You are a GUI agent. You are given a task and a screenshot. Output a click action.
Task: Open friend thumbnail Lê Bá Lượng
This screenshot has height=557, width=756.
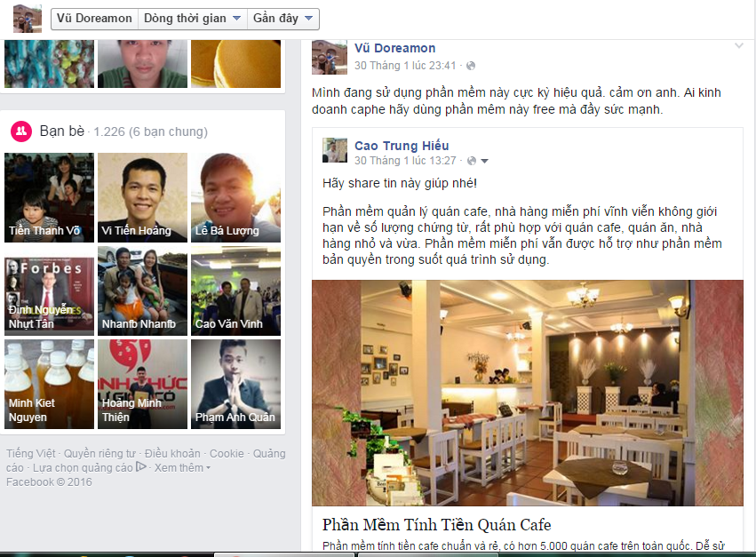(235, 198)
